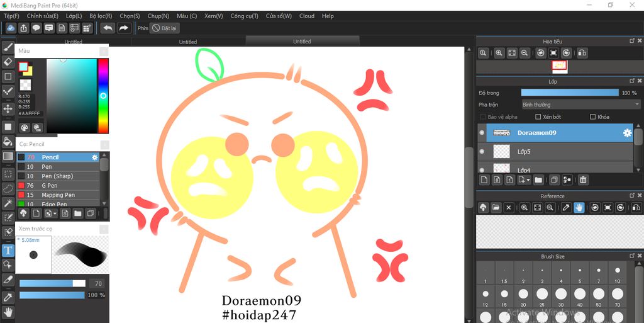The width and height of the screenshot is (644, 323).
Task: Toggle the Bảo vệ alpha checkbox
Action: point(483,117)
